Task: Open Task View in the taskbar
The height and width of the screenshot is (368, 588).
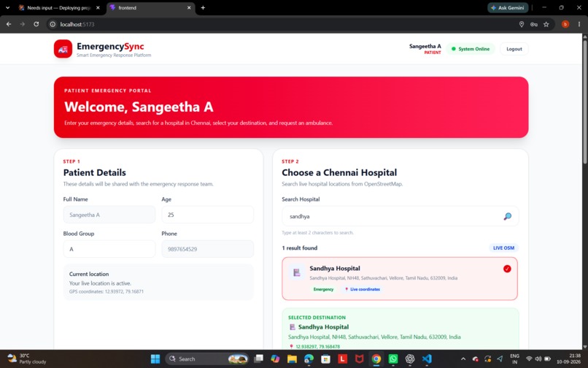Action: [258, 359]
